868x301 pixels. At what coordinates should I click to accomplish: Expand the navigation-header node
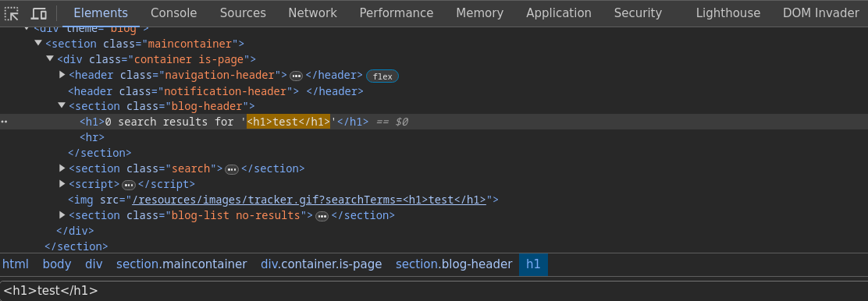click(x=62, y=74)
